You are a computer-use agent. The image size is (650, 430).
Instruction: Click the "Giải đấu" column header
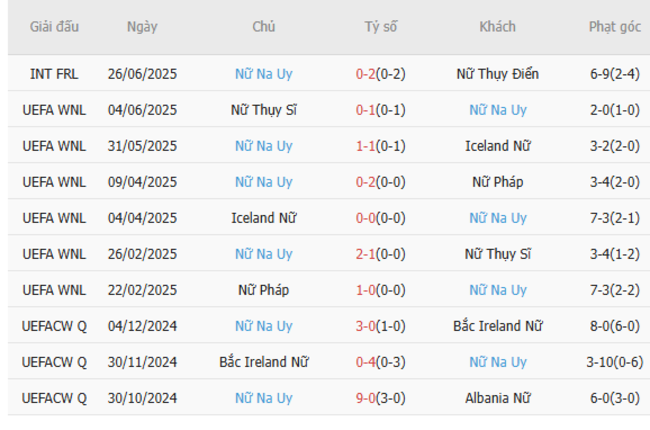pyautogui.click(x=55, y=27)
